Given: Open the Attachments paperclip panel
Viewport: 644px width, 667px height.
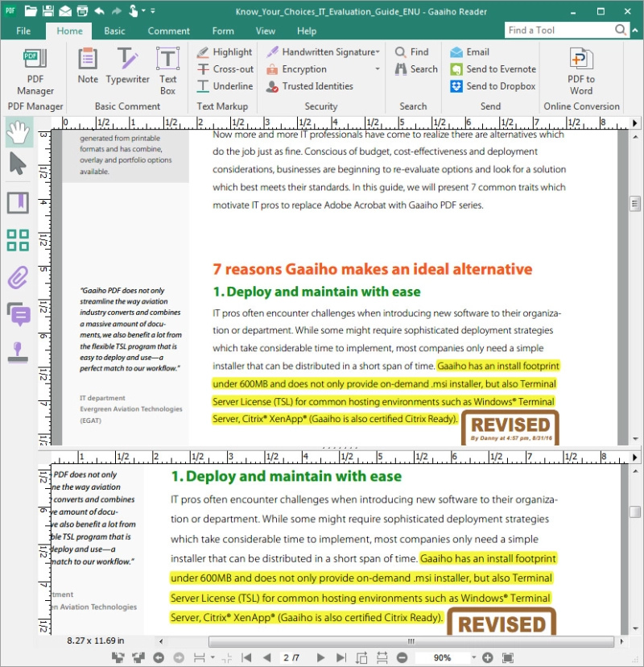Looking at the screenshot, I should point(18,277).
